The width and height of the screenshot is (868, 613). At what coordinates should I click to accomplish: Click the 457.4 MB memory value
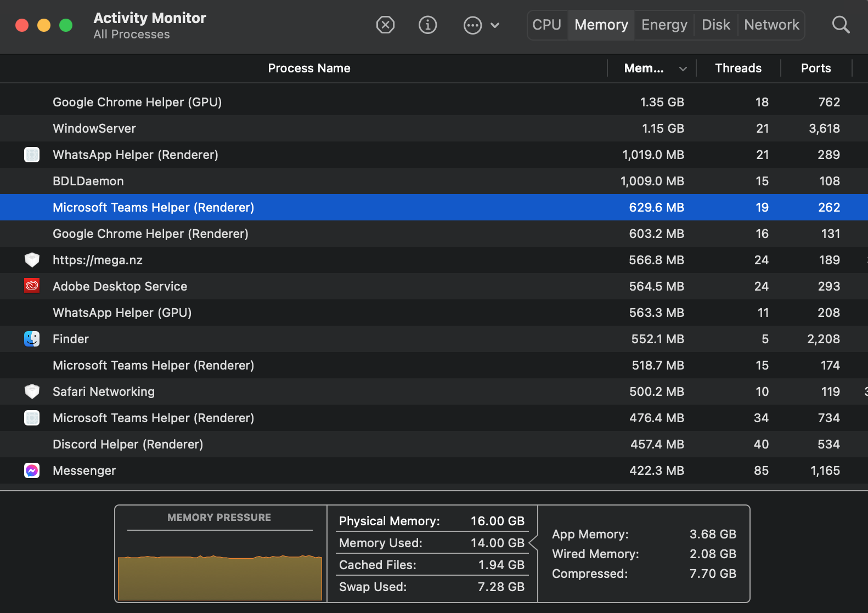(x=657, y=444)
